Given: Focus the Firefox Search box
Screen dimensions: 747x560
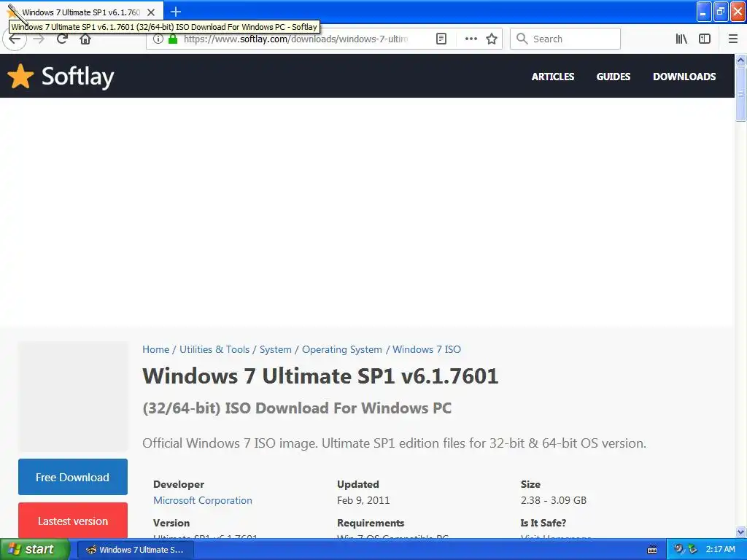Looking at the screenshot, I should pyautogui.click(x=565, y=39).
